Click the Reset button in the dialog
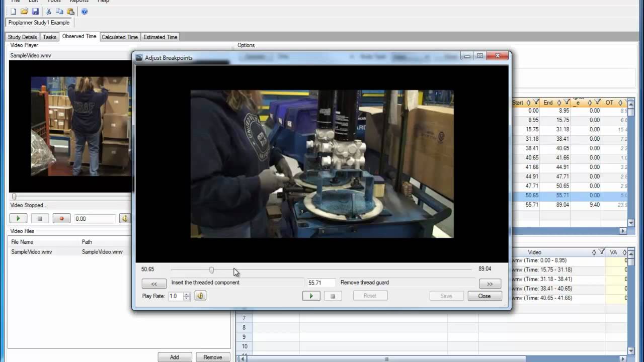Viewport: 644px width, 362px height. pyautogui.click(x=370, y=296)
